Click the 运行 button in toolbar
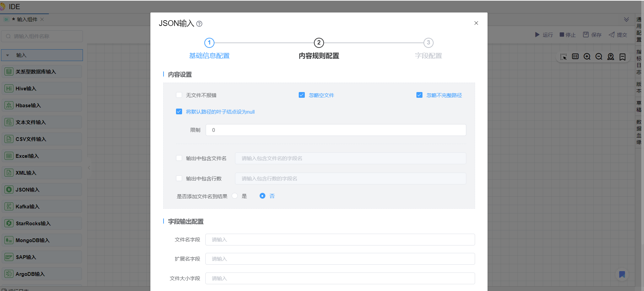The width and height of the screenshot is (644, 291). 544,35
